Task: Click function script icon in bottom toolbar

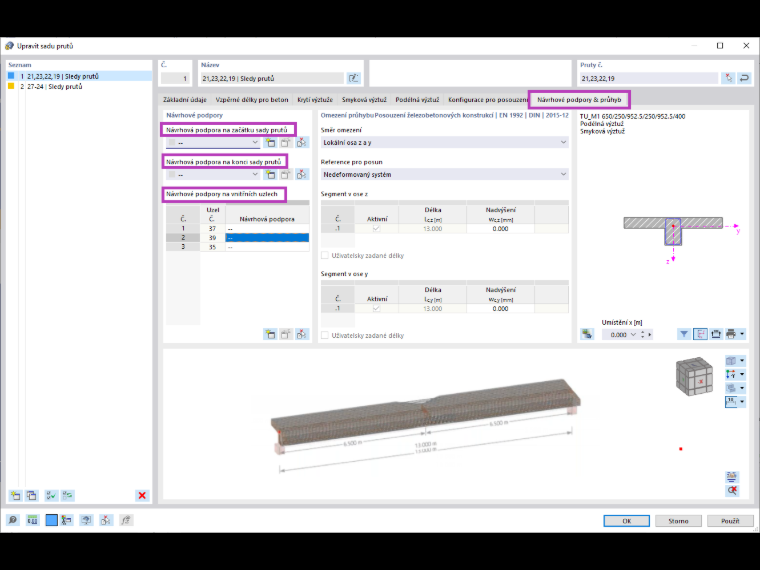Action: 126,520
